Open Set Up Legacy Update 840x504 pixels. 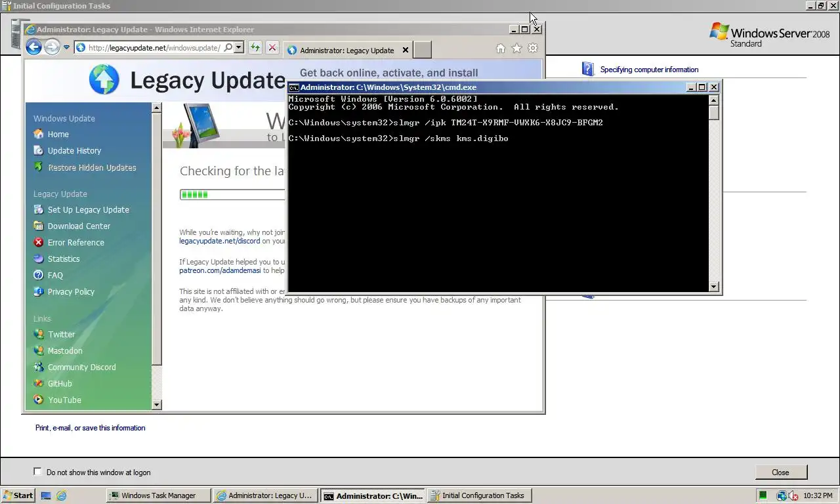pyautogui.click(x=88, y=209)
